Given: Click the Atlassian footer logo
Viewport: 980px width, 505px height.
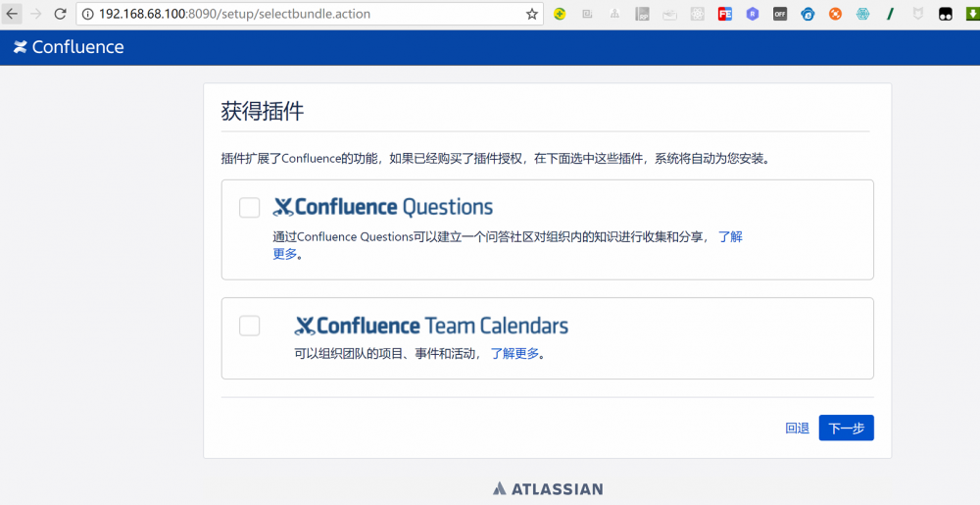Looking at the screenshot, I should pos(548,488).
